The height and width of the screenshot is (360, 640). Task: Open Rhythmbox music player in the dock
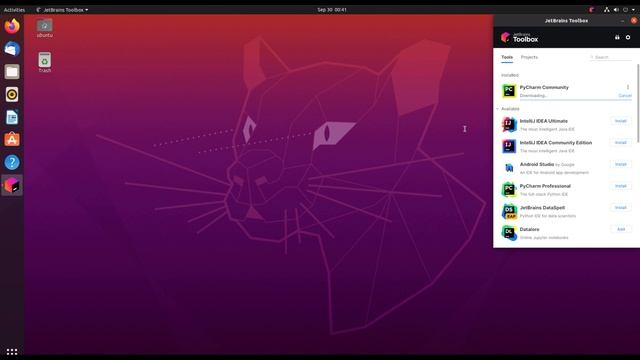tap(12, 94)
